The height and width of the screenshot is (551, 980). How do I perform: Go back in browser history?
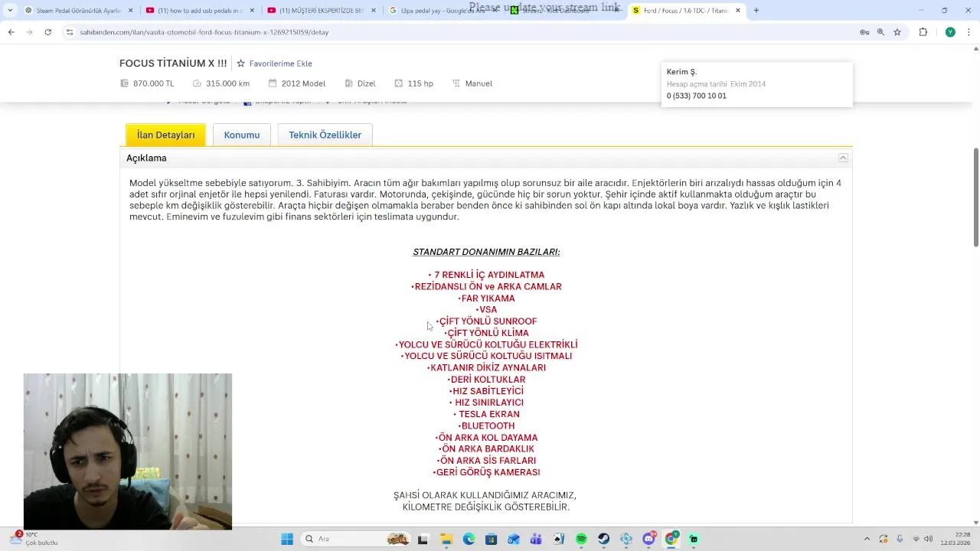(x=11, y=32)
